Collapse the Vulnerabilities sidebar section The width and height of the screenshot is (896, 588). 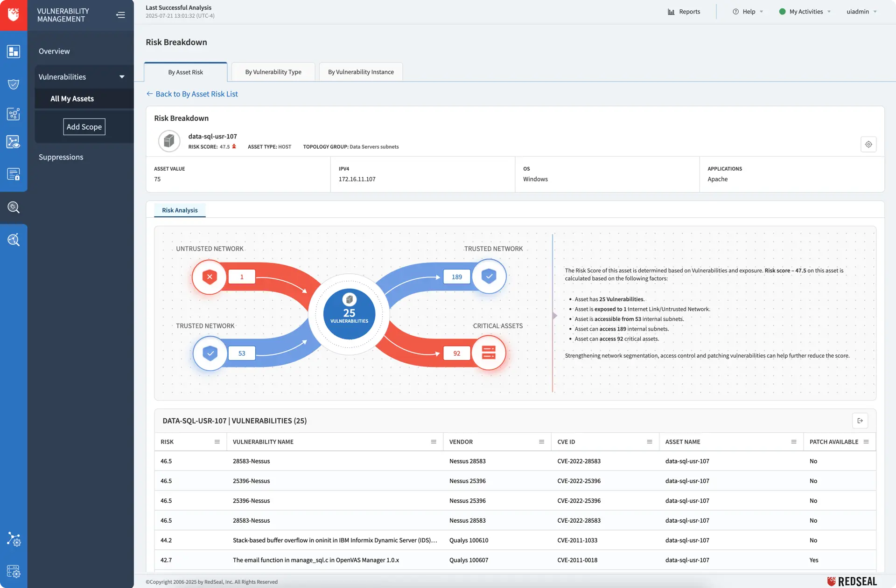122,77
